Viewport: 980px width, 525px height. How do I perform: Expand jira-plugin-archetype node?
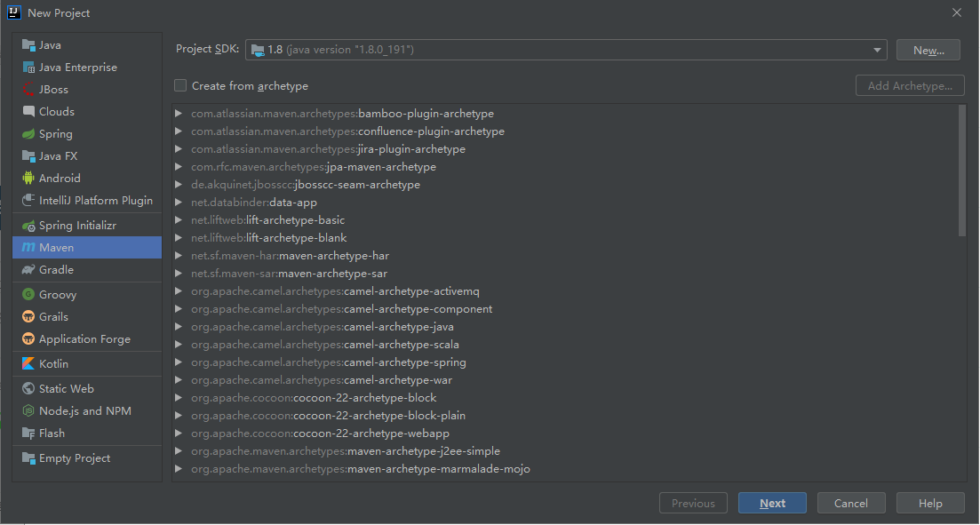pyautogui.click(x=179, y=148)
